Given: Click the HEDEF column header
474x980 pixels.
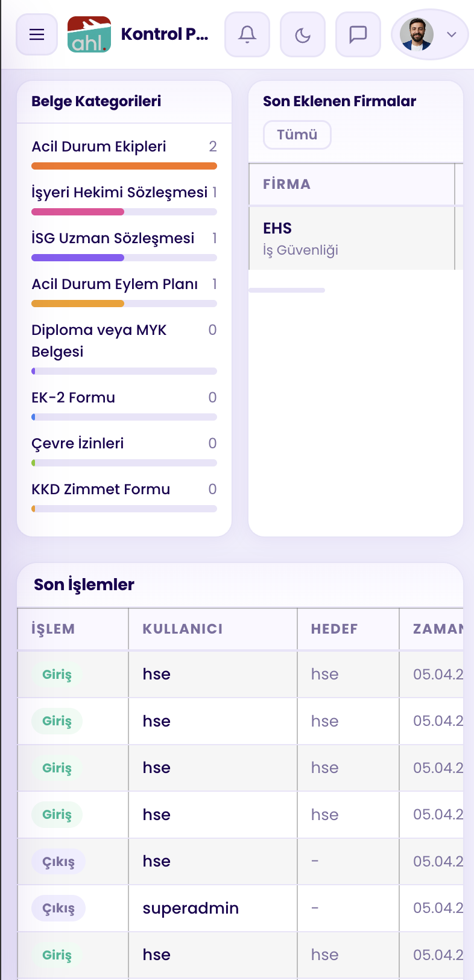Looking at the screenshot, I should (x=335, y=629).
